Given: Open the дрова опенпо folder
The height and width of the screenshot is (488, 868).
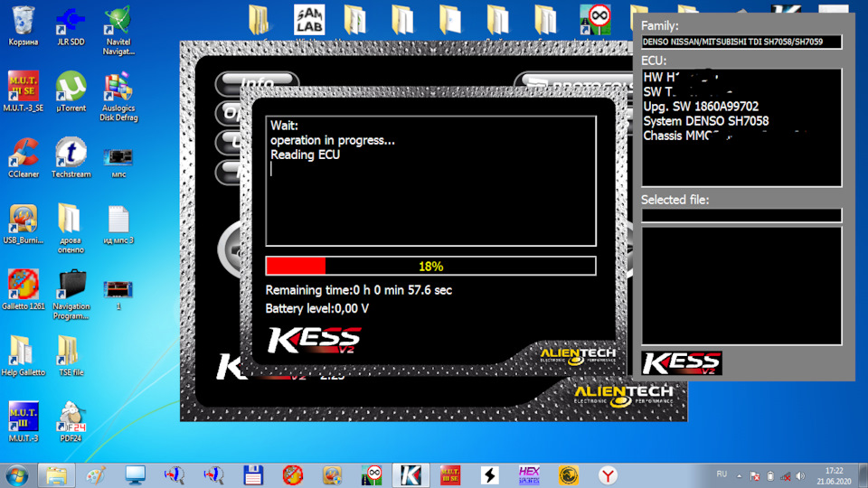Looking at the screenshot, I should 71,228.
